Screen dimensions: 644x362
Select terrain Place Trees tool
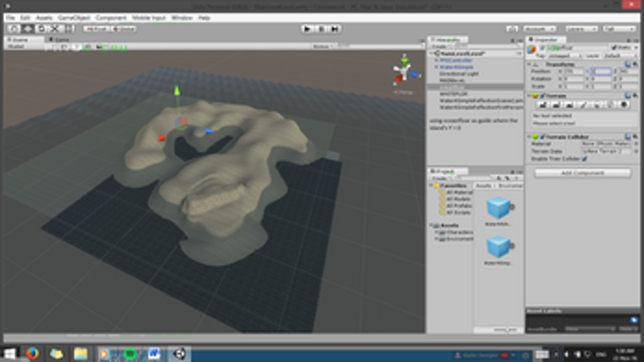596,105
